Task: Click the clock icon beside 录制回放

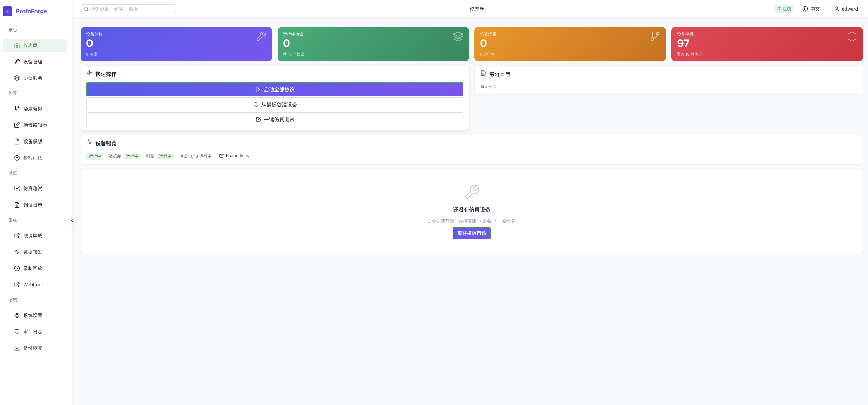Action: 17,268
